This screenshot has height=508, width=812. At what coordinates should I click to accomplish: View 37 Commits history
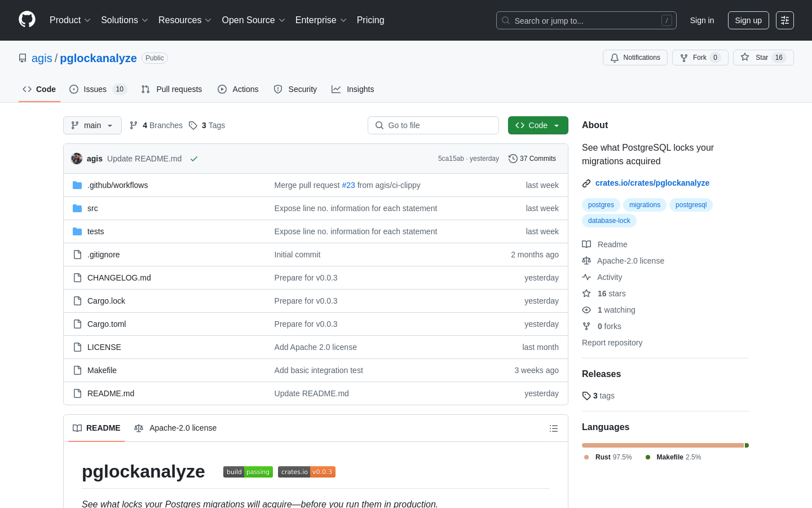click(x=532, y=159)
